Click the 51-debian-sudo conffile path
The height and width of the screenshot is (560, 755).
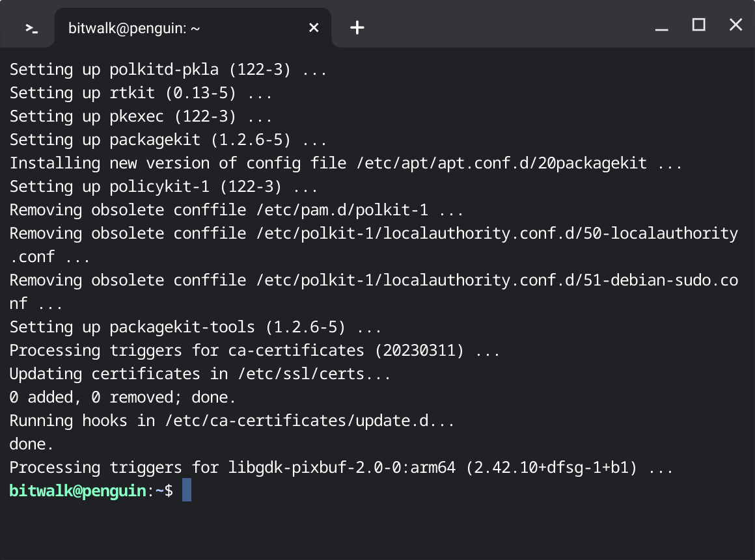tap(497, 280)
